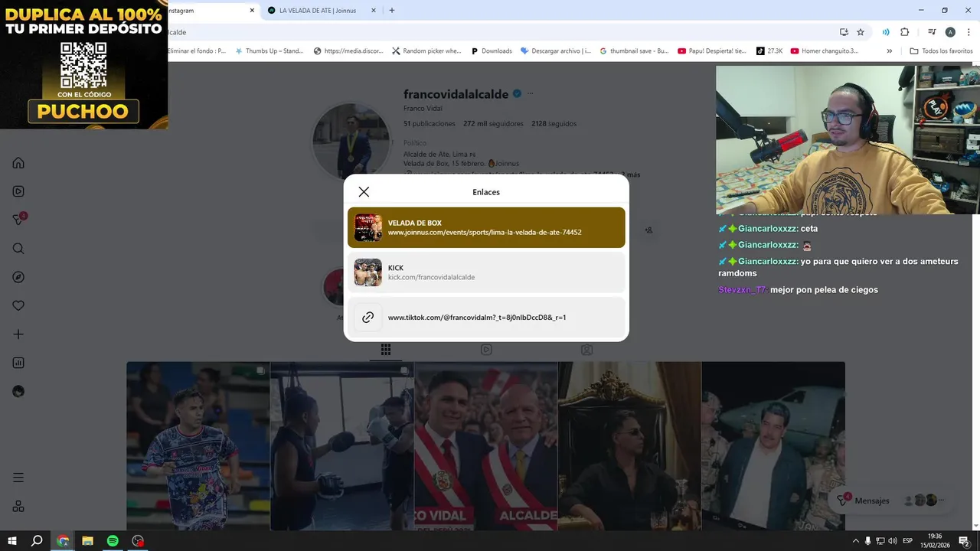Close the Instagram browser tab
This screenshot has height=551, width=980.
[x=252, y=11]
